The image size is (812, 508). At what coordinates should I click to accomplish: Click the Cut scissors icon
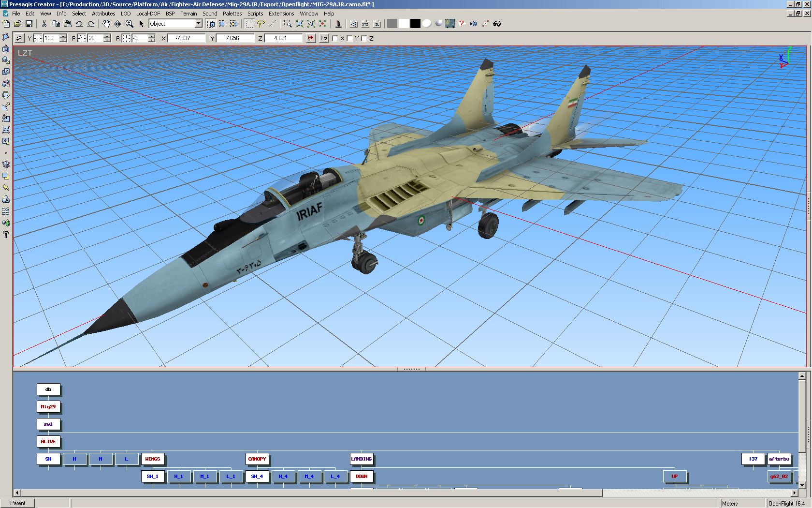[x=44, y=24]
